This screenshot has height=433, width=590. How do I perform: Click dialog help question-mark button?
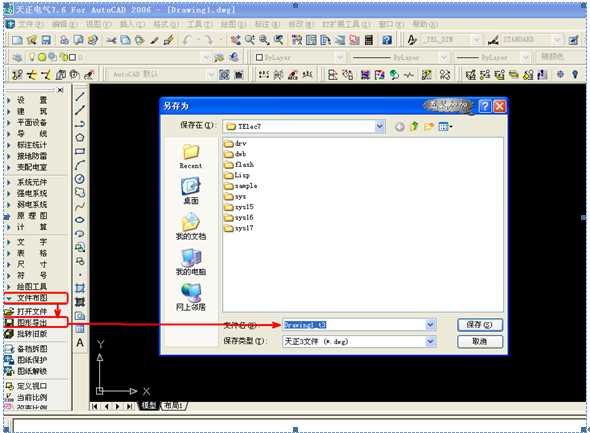[485, 106]
